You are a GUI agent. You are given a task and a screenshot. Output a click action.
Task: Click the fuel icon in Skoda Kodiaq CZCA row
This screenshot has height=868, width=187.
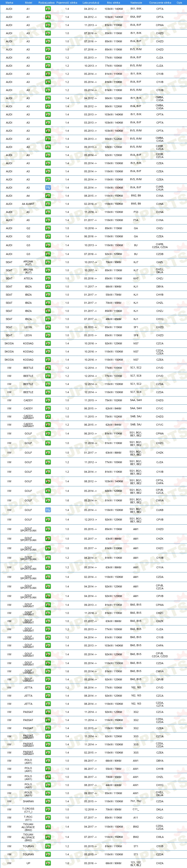pos(48,343)
